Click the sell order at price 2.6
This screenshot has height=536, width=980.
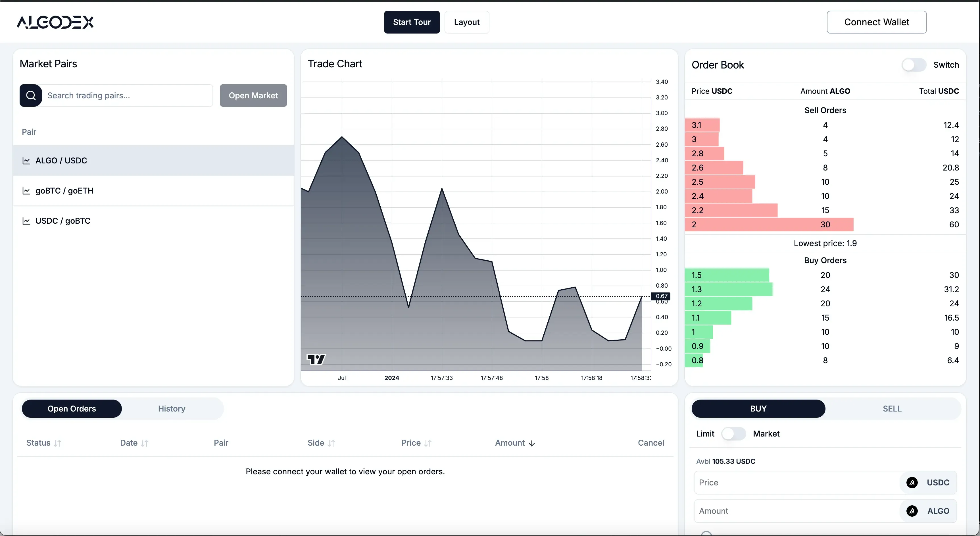825,168
